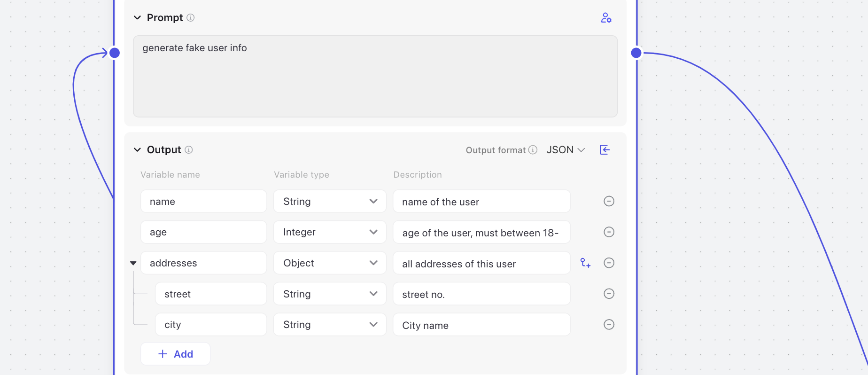Collapse the Output section
This screenshot has width=868, height=375.
137,150
